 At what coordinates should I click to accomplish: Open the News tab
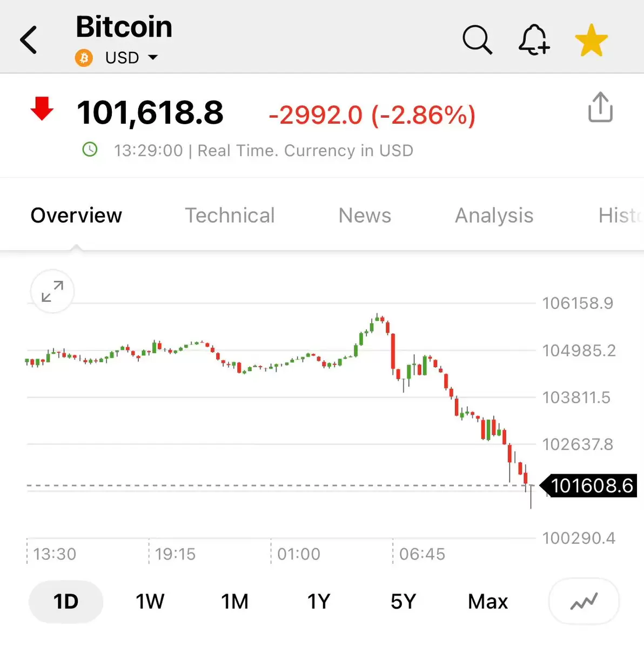(x=365, y=215)
